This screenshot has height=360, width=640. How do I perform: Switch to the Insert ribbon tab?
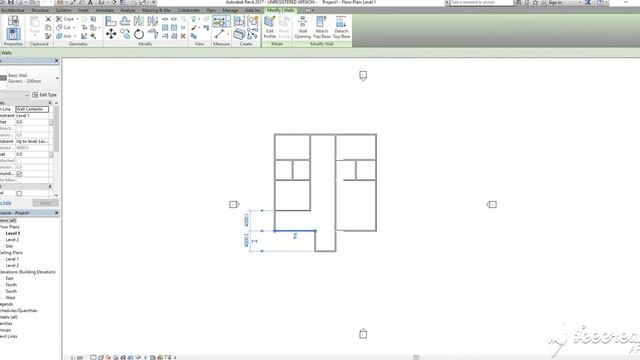click(83, 10)
